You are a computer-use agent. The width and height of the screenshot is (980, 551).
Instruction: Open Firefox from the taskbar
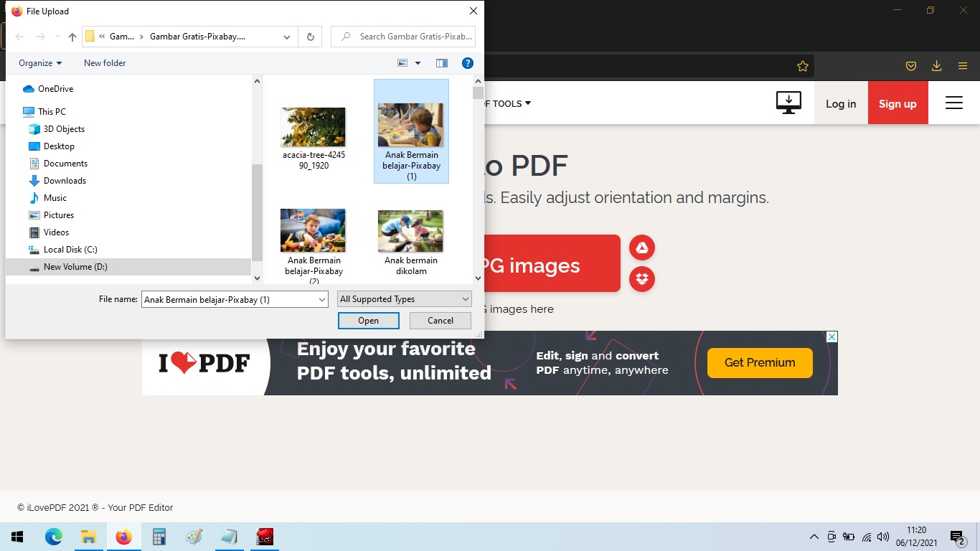coord(123,536)
